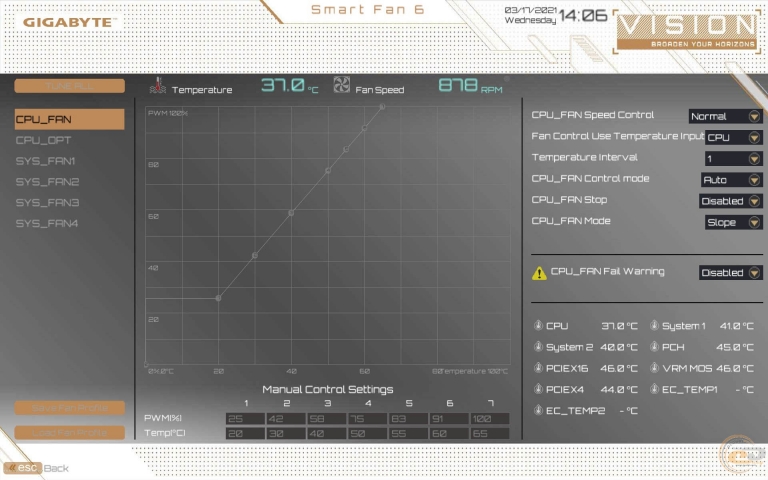
Task: Click the fan icon beside Fan Speed
Action: click(341, 85)
